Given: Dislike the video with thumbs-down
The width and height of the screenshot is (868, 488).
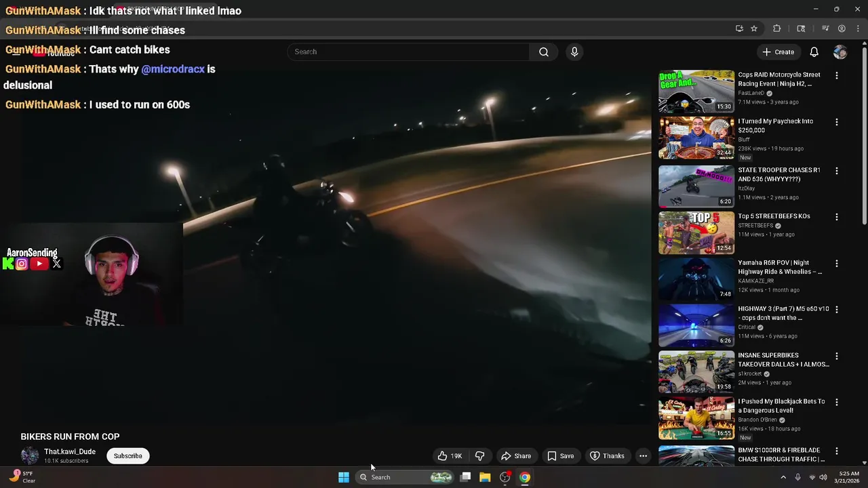Looking at the screenshot, I should [x=479, y=456].
